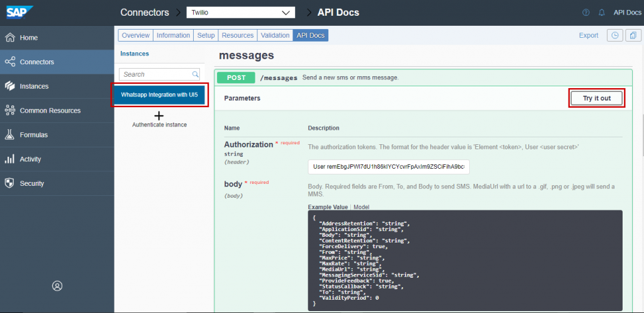Click the clock history icon button
Screen dimensions: 644x313
[x=615, y=35]
